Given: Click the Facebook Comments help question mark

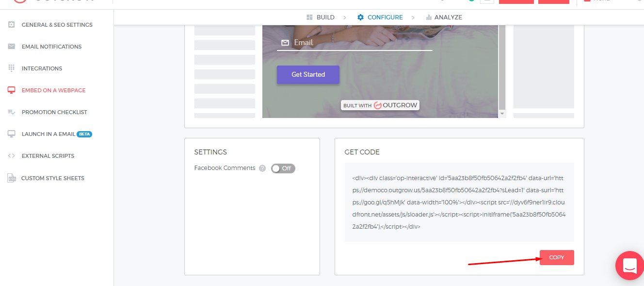Looking at the screenshot, I should pos(262,168).
